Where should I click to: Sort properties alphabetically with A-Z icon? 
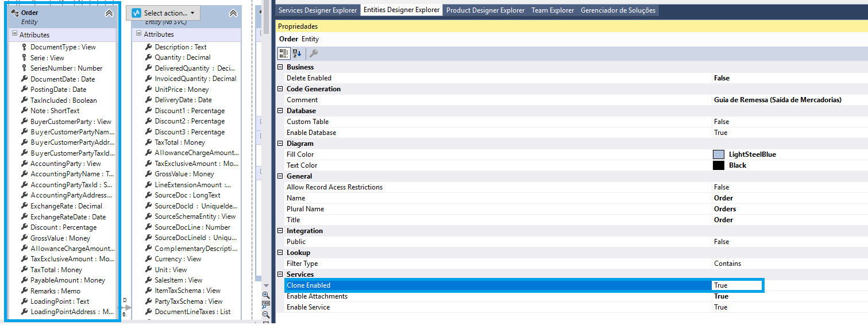point(297,53)
